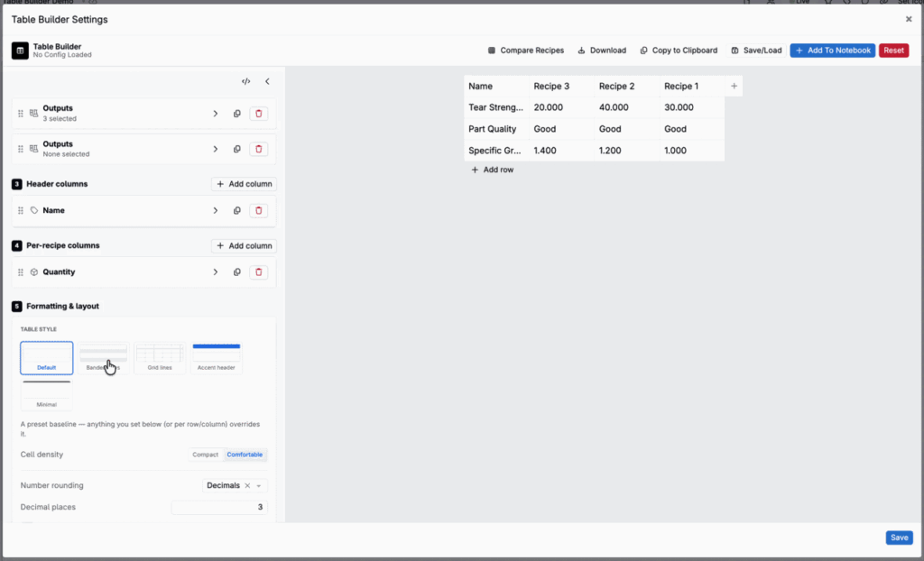Viewport: 924px width, 561px height.
Task: Open Compare Recipes
Action: coord(526,51)
